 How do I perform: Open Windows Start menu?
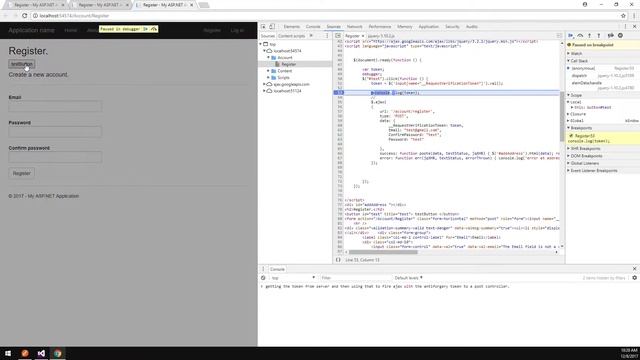[x=8, y=353]
